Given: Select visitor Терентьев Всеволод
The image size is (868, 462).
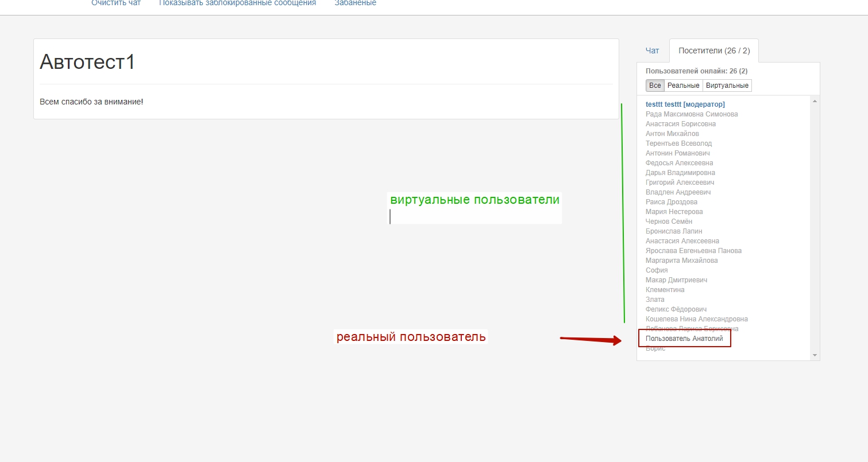Looking at the screenshot, I should pyautogui.click(x=678, y=143).
